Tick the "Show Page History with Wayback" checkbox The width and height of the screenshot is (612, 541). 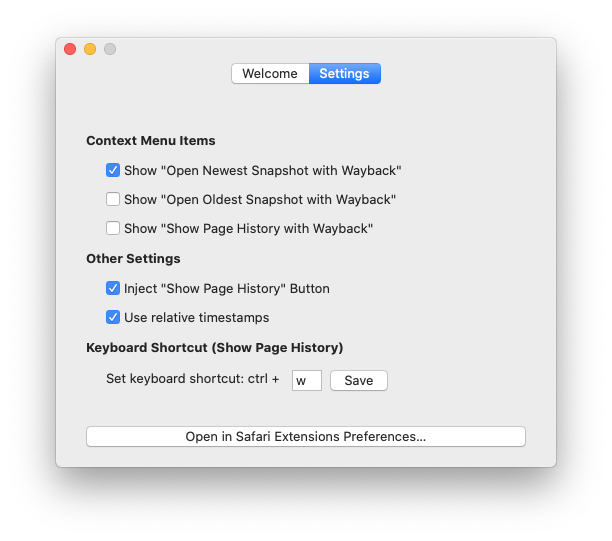pyautogui.click(x=113, y=228)
